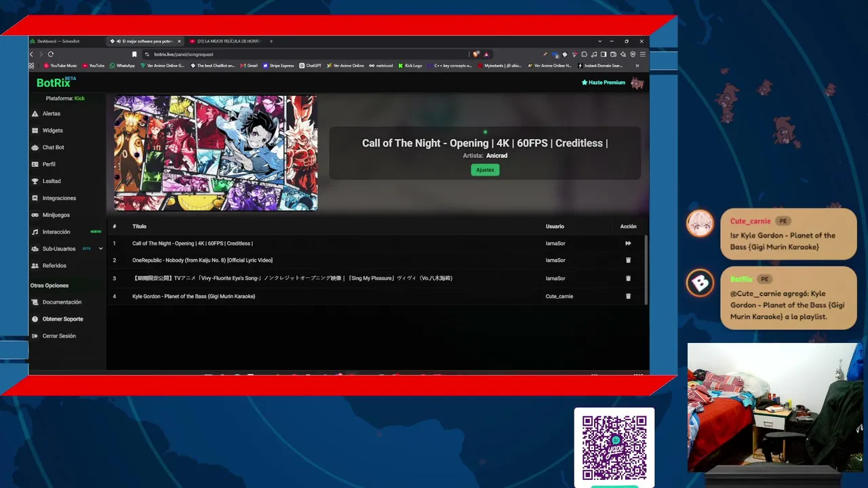Open the Alertas warning icon in sidebar
The image size is (868, 488).
35,114
